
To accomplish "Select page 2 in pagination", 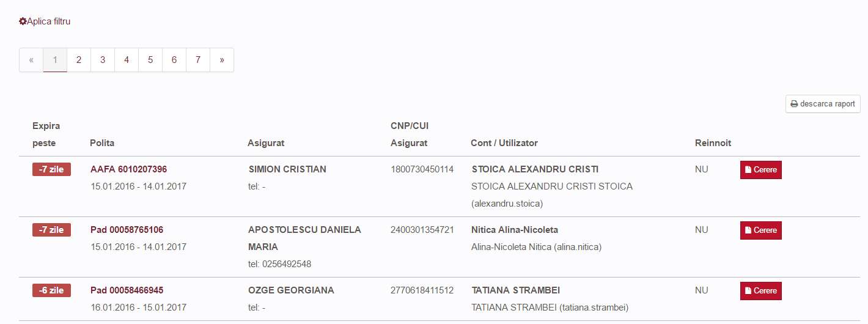I will point(79,60).
